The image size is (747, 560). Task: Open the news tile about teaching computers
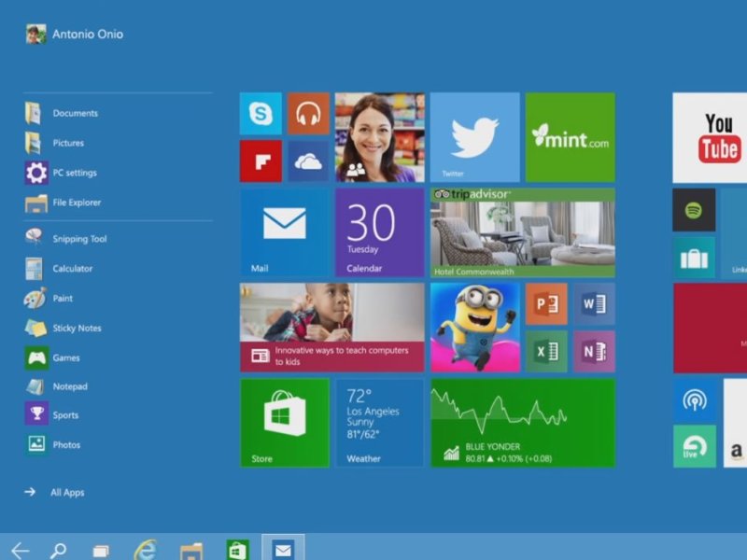(x=332, y=328)
